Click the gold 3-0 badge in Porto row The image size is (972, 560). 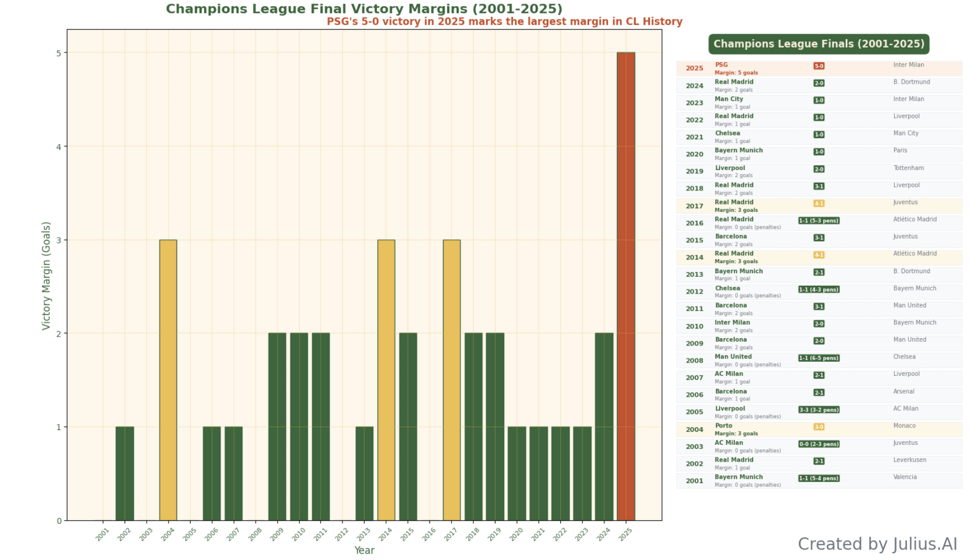pyautogui.click(x=819, y=427)
